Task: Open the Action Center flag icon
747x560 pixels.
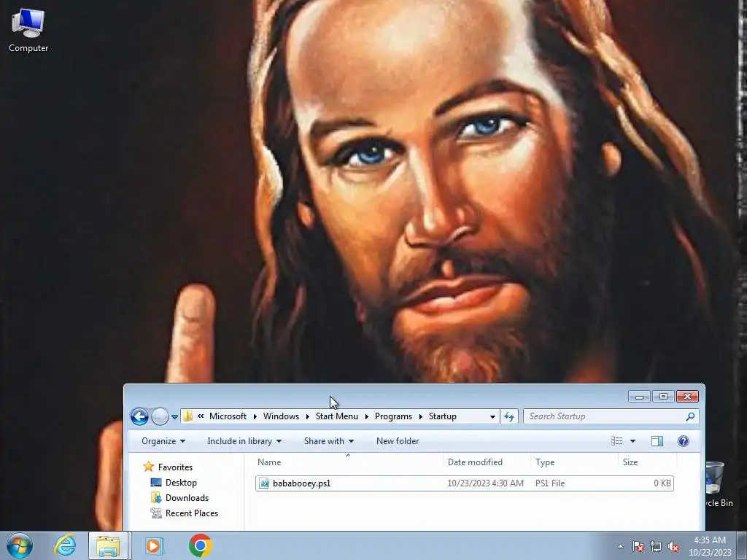Action: click(x=638, y=546)
